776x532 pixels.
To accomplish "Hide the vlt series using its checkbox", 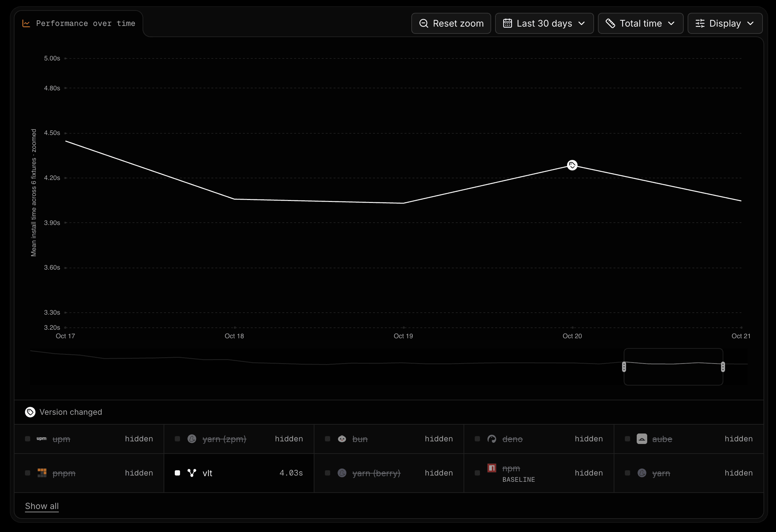I will pos(178,473).
